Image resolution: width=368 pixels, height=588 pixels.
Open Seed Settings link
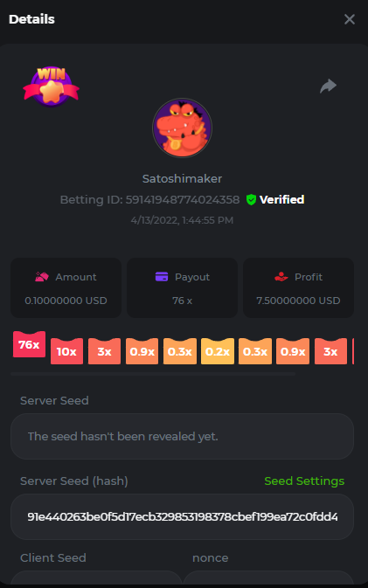(304, 481)
